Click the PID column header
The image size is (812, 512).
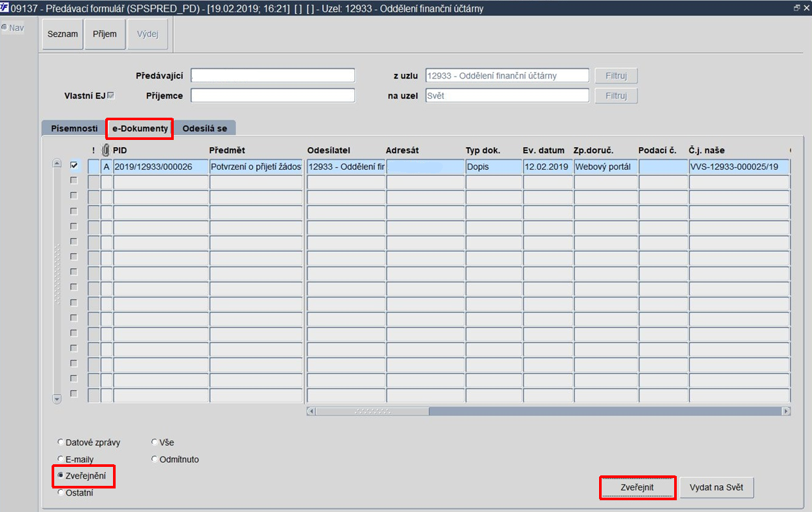[120, 151]
